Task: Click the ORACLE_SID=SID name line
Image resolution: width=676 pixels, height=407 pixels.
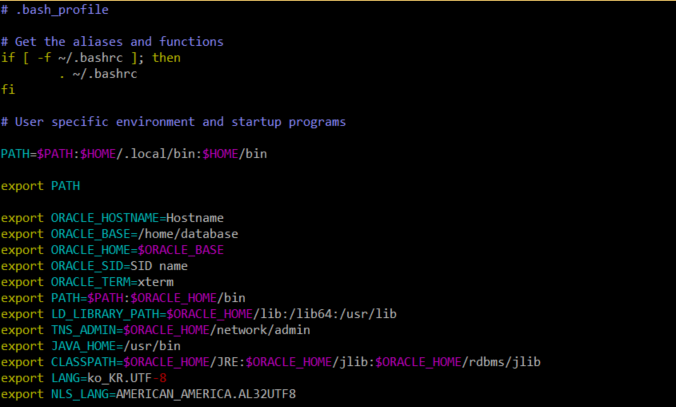Action: click(94, 266)
